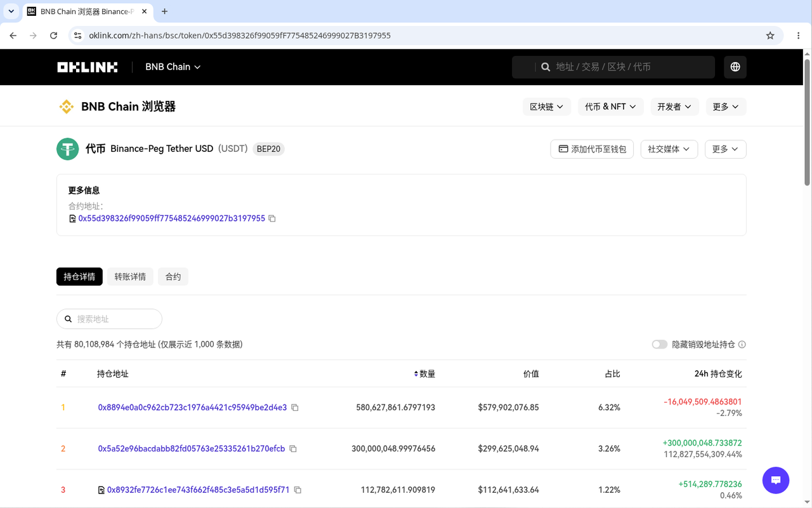Click the BNB Chain diamond logo
Screen dimensions: 812x508
(66, 107)
